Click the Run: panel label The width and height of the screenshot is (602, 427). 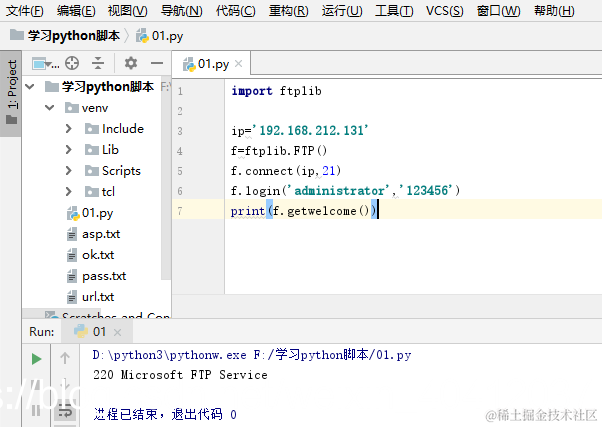click(42, 332)
